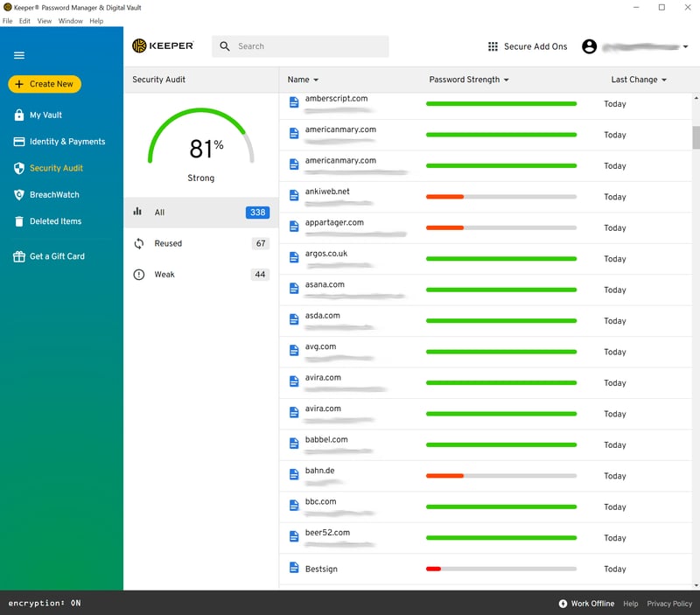
Task: Click the Identity & Payments card icon
Action: click(x=19, y=142)
